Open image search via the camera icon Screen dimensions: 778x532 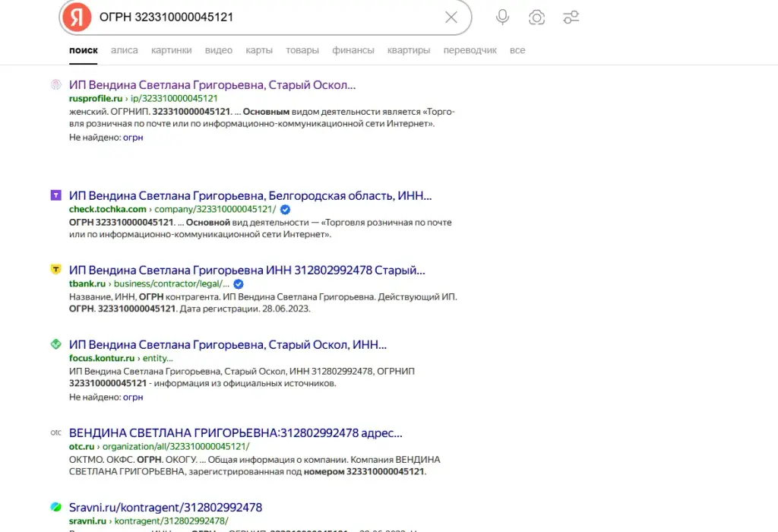pyautogui.click(x=536, y=17)
